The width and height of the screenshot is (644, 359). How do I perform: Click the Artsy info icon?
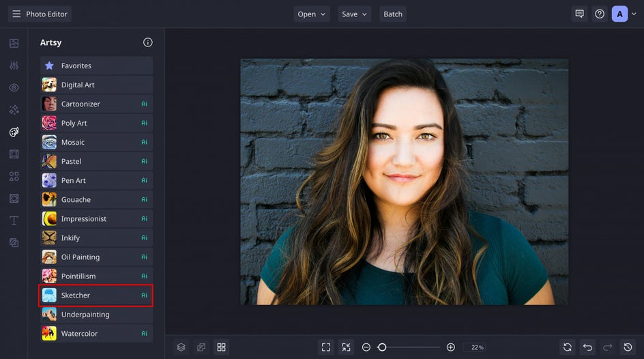pyautogui.click(x=148, y=42)
